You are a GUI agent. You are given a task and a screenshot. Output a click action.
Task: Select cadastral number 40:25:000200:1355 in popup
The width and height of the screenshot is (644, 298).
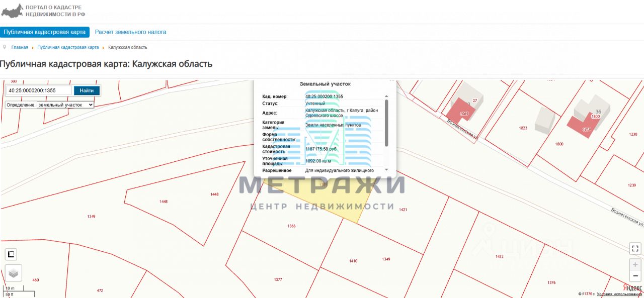(x=324, y=96)
